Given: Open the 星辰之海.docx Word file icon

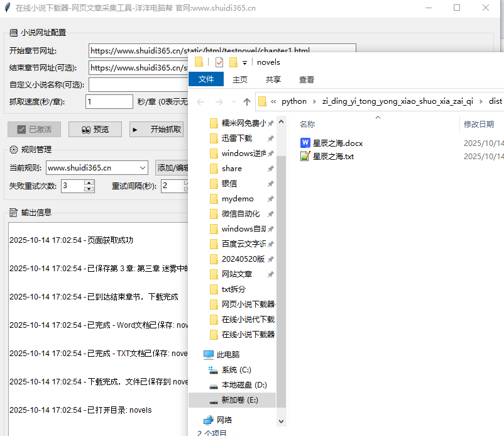Looking at the screenshot, I should tap(305, 143).
